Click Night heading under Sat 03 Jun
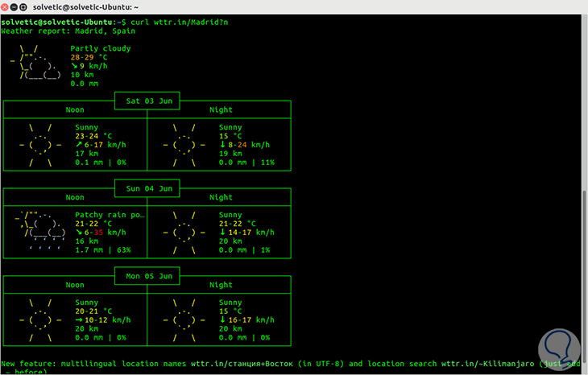 [221, 109]
